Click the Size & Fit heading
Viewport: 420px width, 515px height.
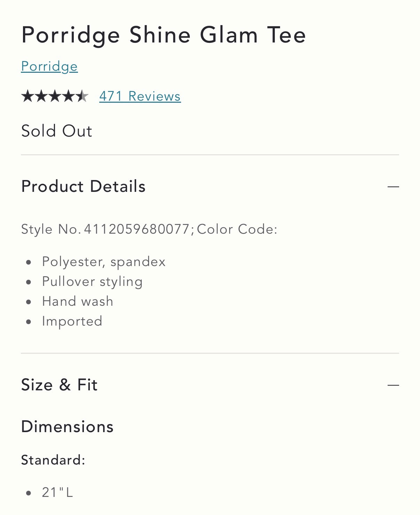[59, 385]
